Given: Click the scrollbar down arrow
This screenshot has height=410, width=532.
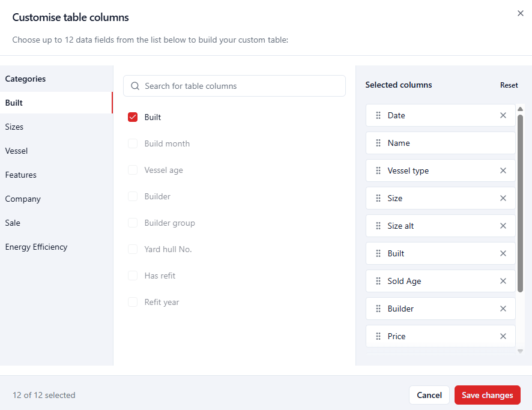Looking at the screenshot, I should pyautogui.click(x=520, y=351).
